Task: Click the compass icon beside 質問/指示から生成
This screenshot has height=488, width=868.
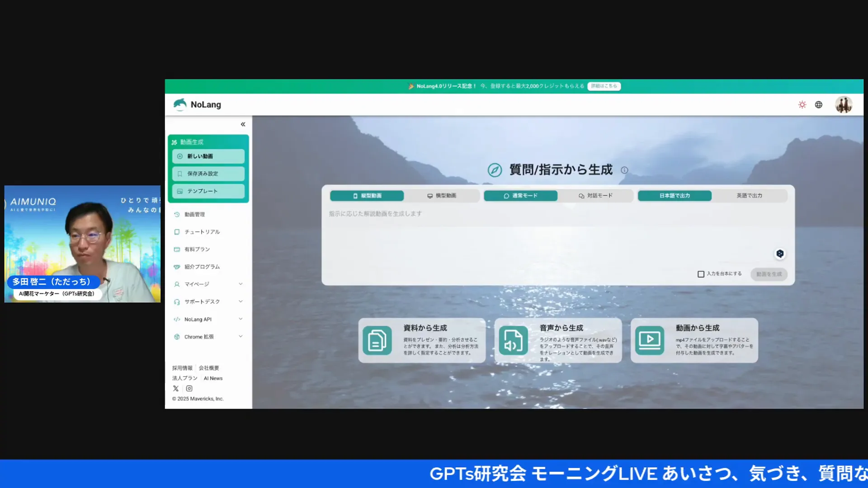Action: [x=495, y=170]
